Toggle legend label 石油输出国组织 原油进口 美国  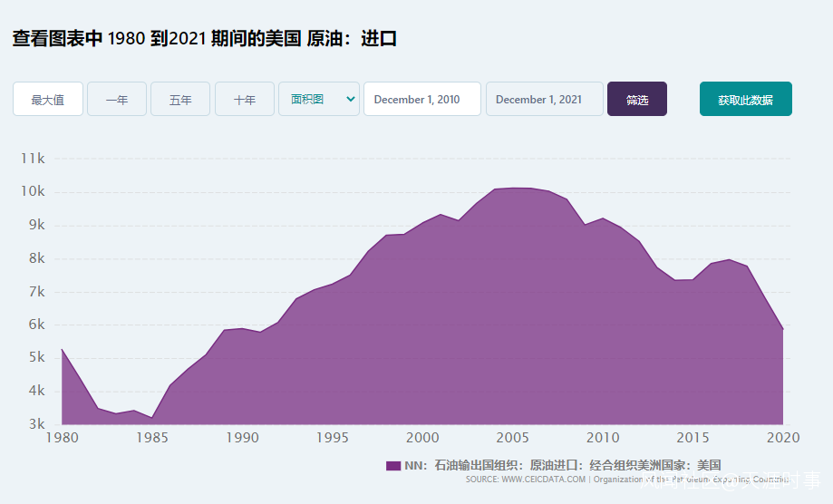[563, 465]
